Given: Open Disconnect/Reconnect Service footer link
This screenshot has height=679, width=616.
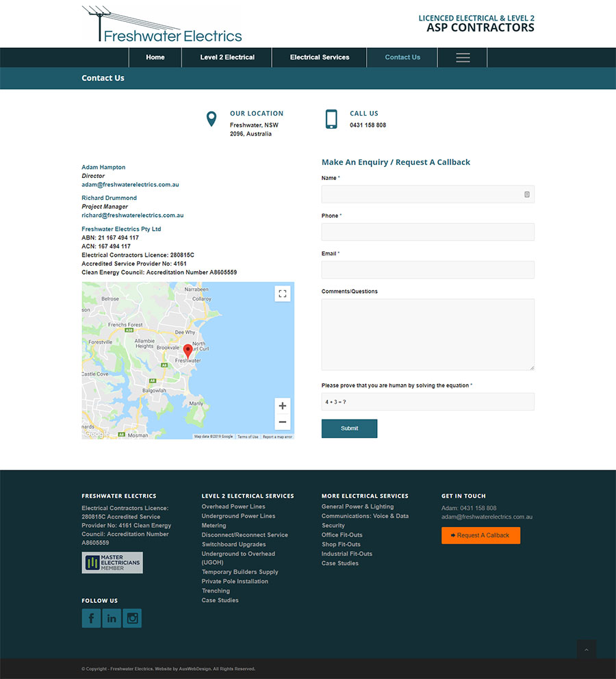Looking at the screenshot, I should [244, 535].
